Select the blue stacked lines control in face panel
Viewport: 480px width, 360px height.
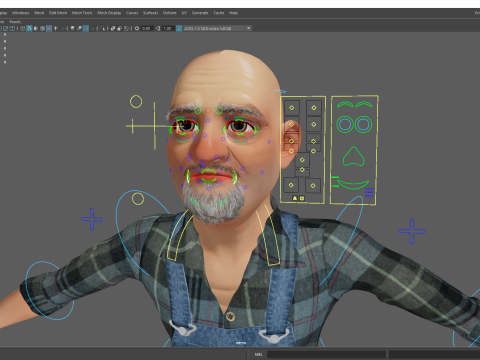pos(369,192)
